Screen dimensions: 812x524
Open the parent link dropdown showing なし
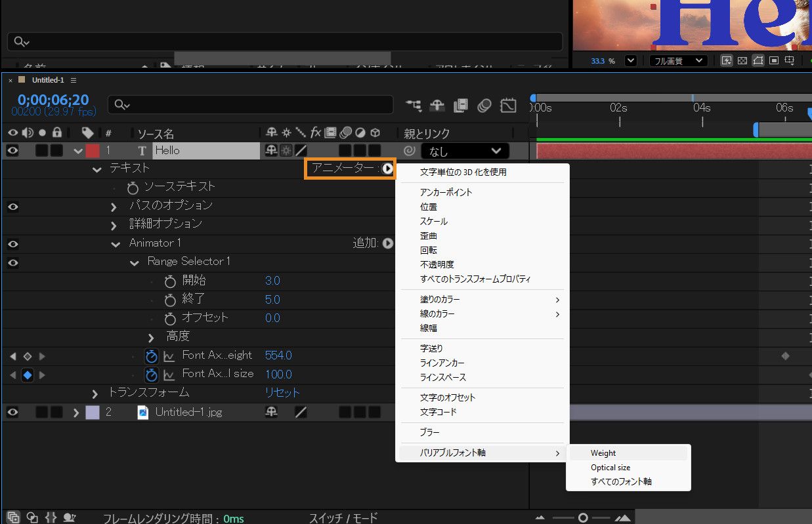(465, 150)
